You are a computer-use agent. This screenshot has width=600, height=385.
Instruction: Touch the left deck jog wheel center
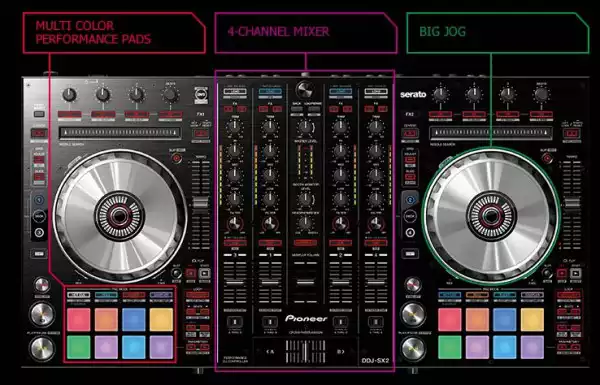(x=120, y=216)
